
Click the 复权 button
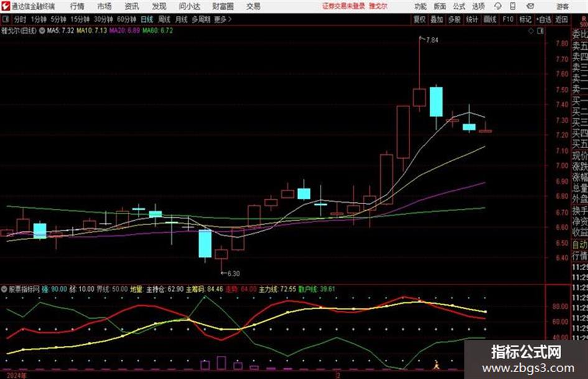[419, 19]
